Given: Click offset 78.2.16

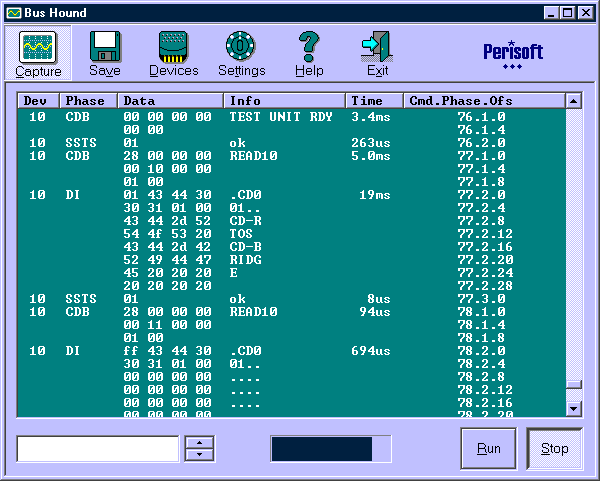Looking at the screenshot, I should tap(485, 403).
